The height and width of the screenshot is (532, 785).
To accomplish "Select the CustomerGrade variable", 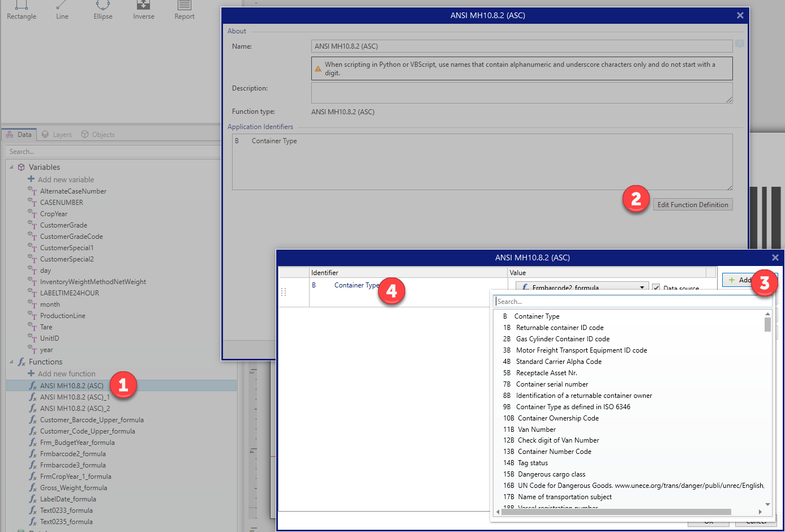I will tap(63, 225).
